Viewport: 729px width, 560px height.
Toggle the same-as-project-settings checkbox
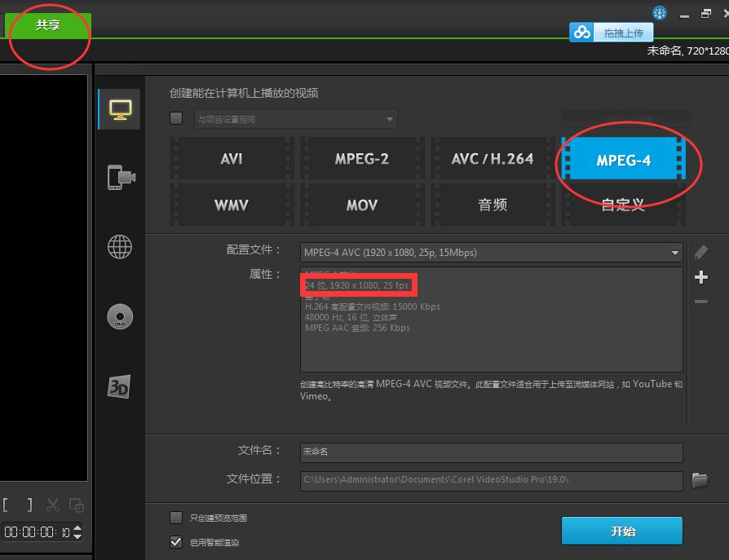click(x=176, y=118)
